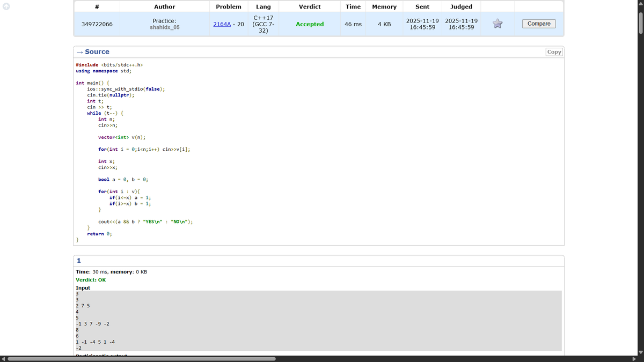
Task: Click the Judged column header
Action: point(461,6)
